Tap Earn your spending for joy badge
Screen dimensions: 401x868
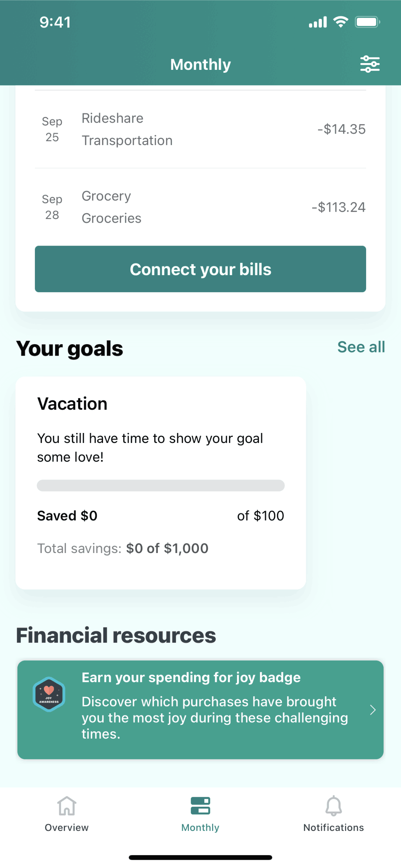pos(191,677)
